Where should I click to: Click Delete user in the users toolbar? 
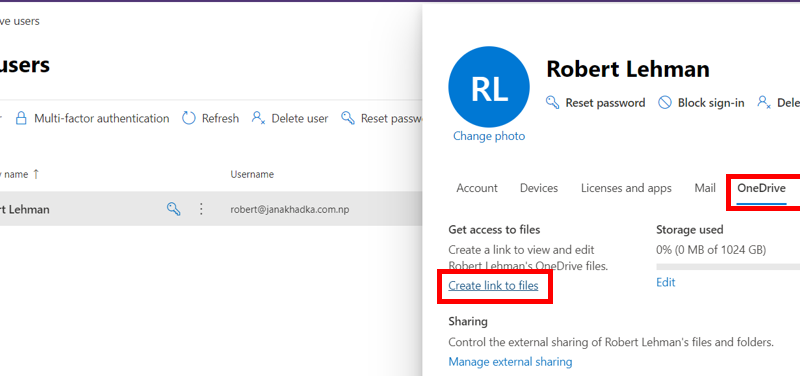tap(299, 118)
